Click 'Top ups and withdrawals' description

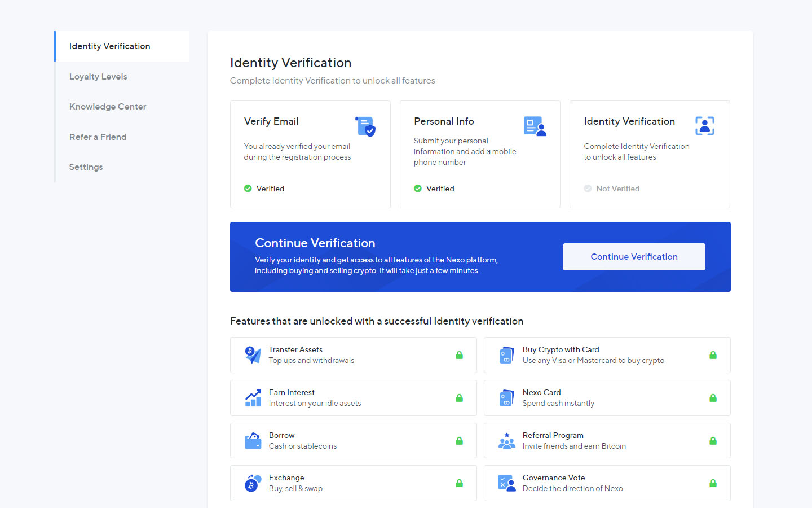coord(311,360)
